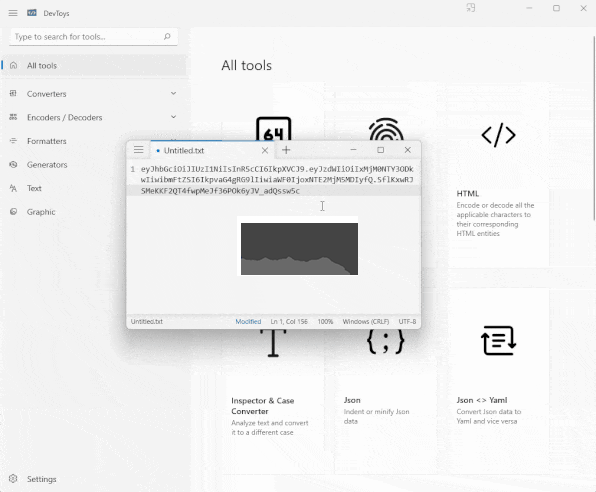This screenshot has width=596, height=492.
Task: Click the All tools page heading
Action: point(246,65)
